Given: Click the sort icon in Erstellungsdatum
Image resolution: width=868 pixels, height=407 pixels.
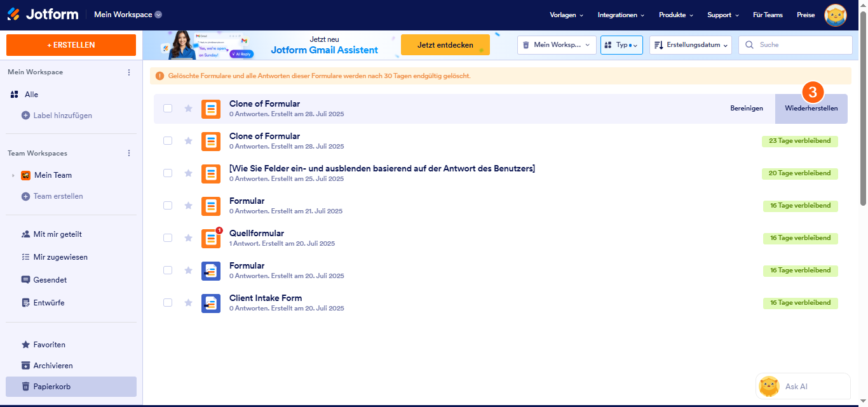Looking at the screenshot, I should pos(658,45).
